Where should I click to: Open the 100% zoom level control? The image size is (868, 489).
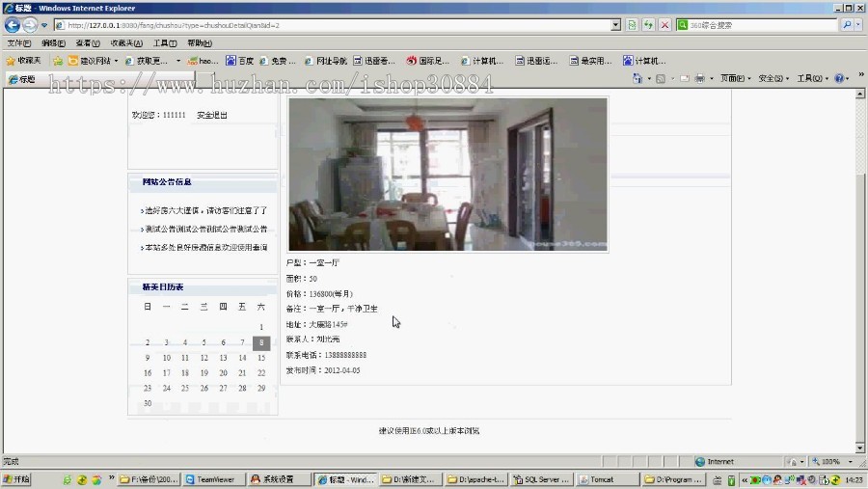coord(833,461)
